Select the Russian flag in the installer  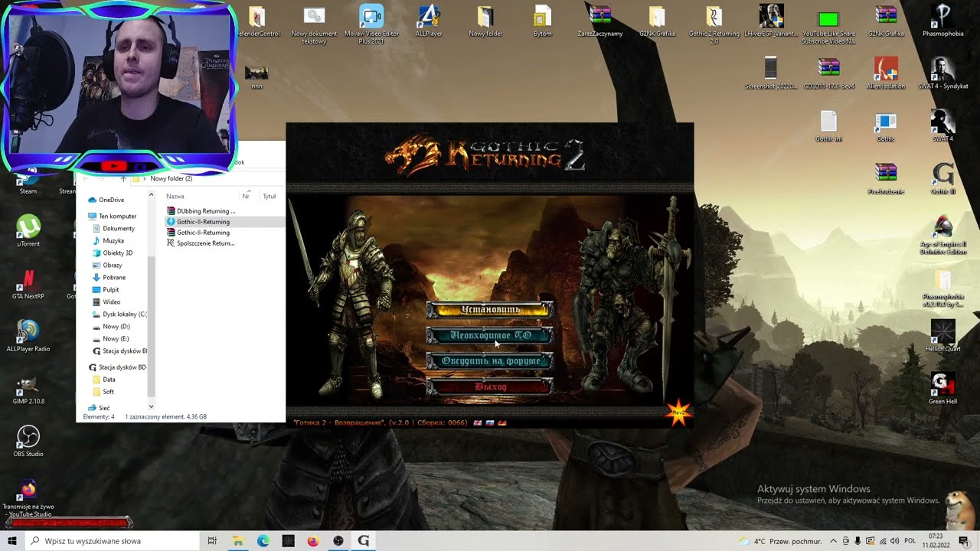click(490, 422)
